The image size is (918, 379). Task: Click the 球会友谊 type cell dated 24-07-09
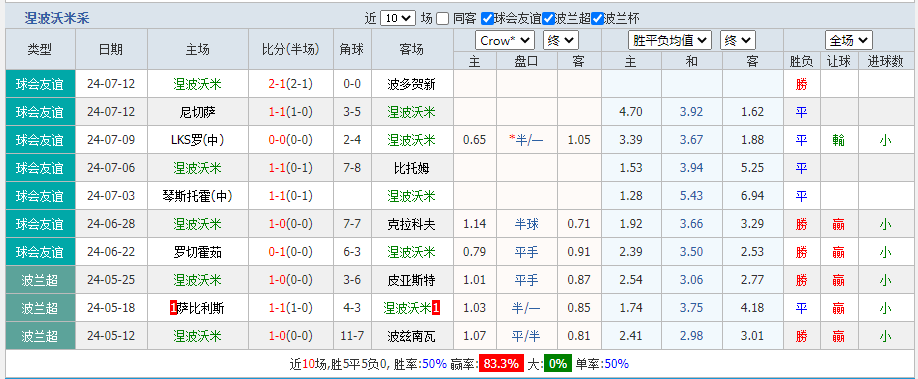click(x=40, y=140)
